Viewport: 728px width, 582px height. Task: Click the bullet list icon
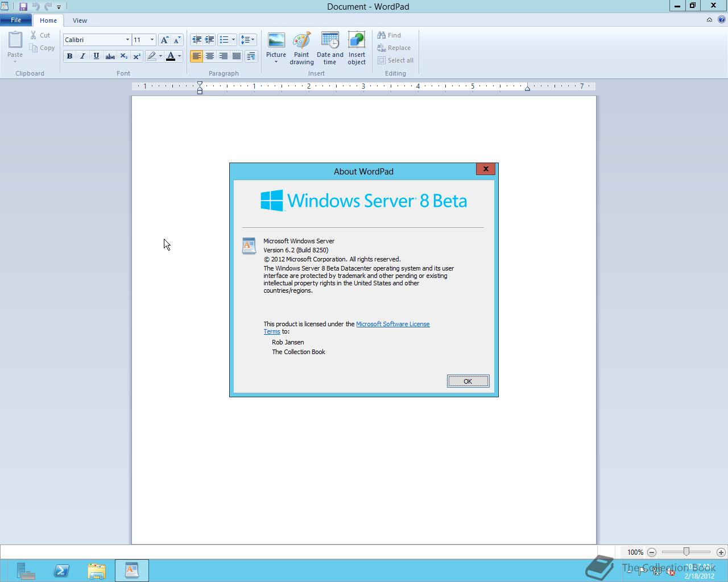point(224,40)
